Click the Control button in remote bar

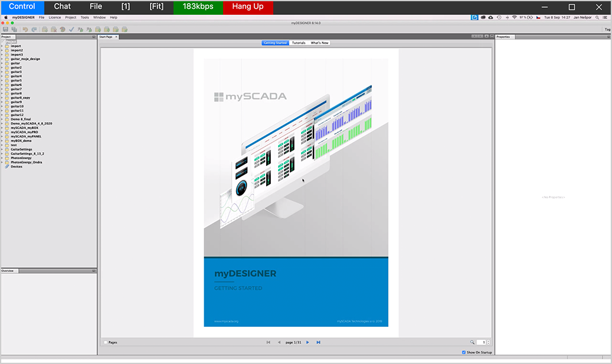click(22, 6)
